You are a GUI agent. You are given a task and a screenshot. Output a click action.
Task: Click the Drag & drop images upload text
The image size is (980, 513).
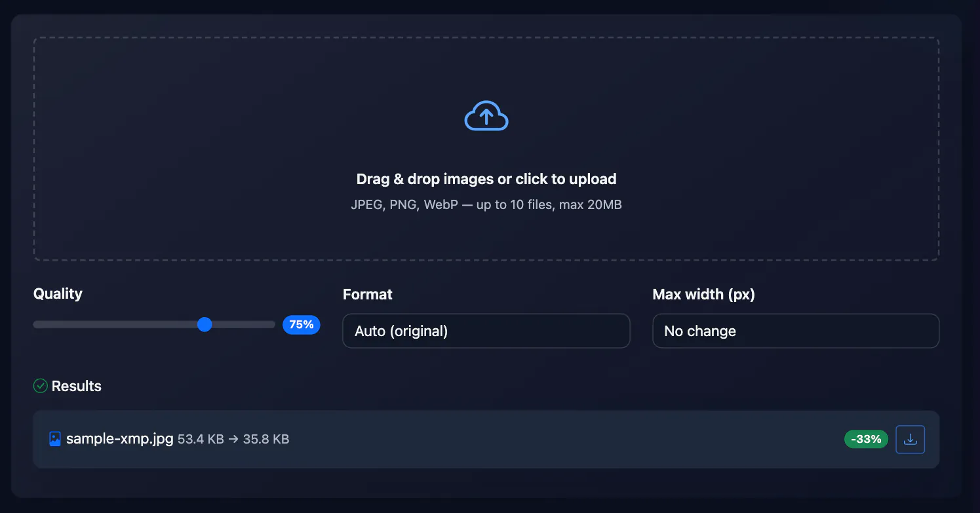coord(486,179)
